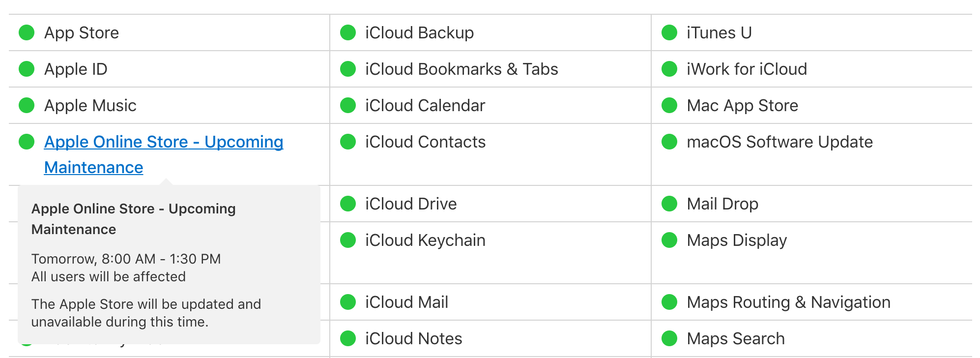Click the iCloud Keychain service label
The width and height of the screenshot is (980, 358).
click(x=425, y=240)
